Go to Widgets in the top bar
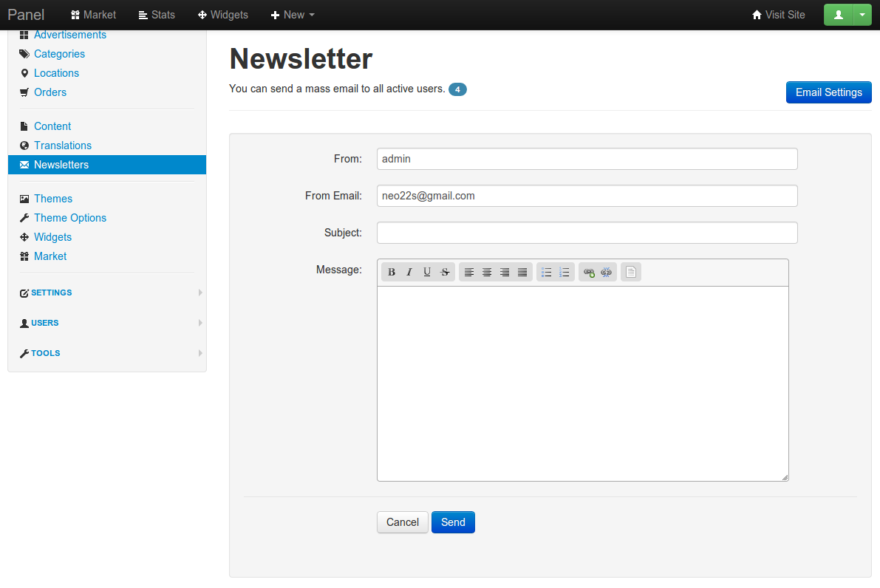Viewport: 880px width, 588px height. pyautogui.click(x=223, y=15)
